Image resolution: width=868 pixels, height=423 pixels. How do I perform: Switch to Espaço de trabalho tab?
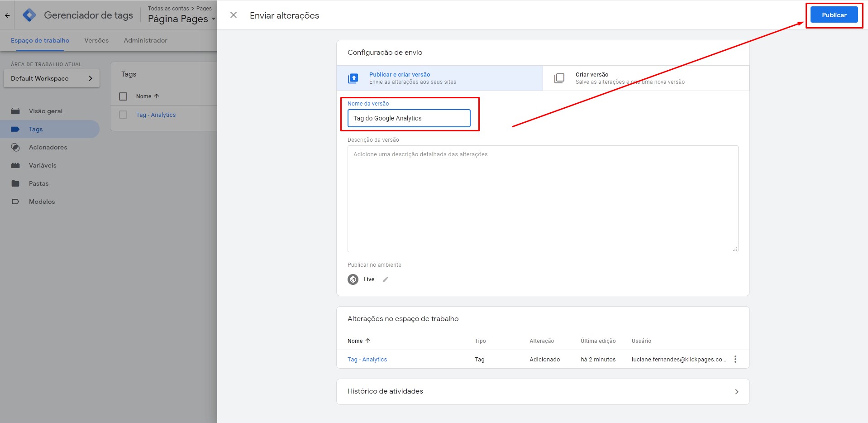(40, 40)
